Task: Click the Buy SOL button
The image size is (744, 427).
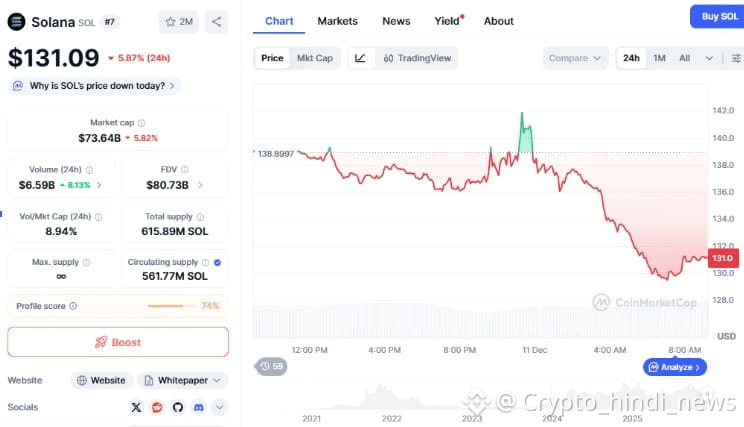Action: [x=718, y=17]
